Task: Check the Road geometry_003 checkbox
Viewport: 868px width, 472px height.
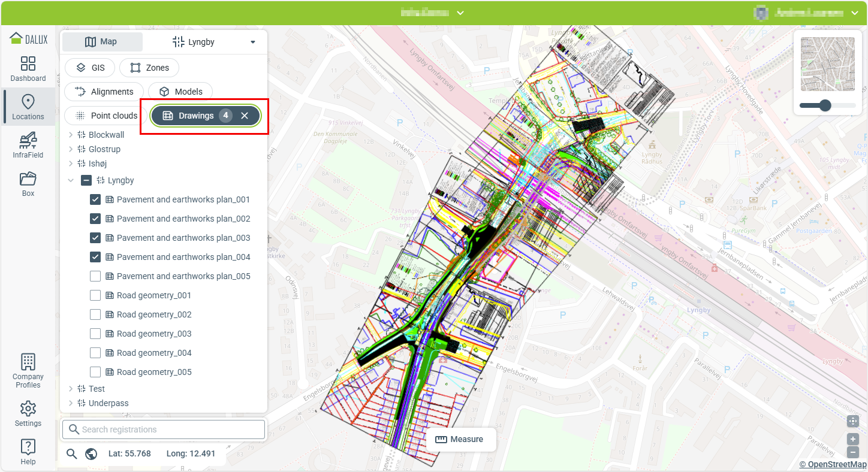Action: pos(95,334)
